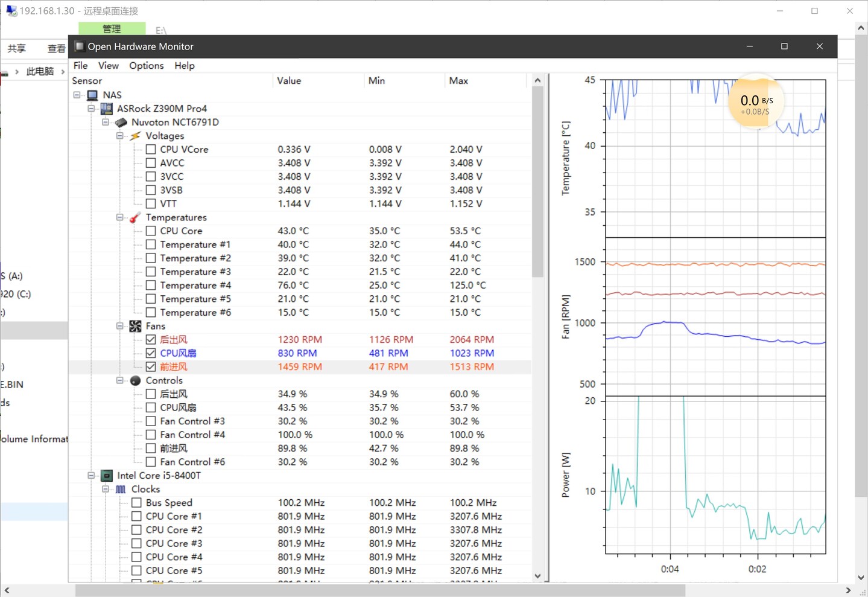Image resolution: width=868 pixels, height=597 pixels.
Task: Click the Clocks category icon
Action: point(121,489)
